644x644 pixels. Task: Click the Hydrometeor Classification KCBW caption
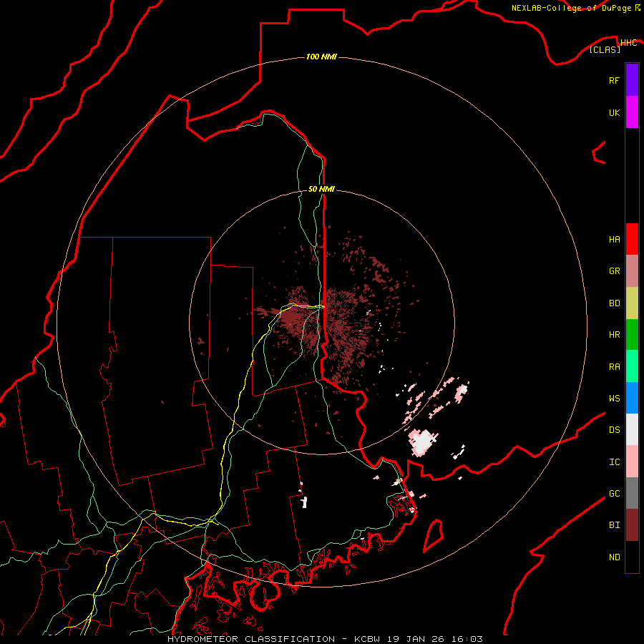pyautogui.click(x=325, y=639)
